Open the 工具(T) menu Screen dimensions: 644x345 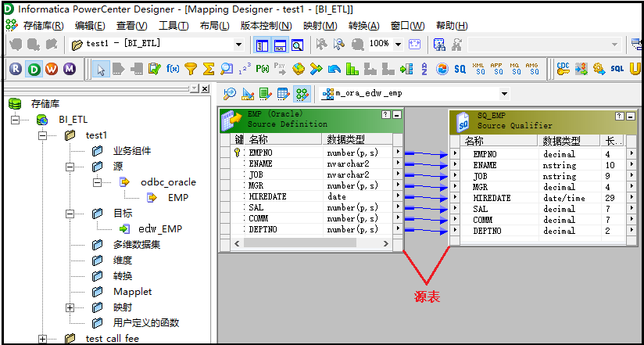[x=174, y=26]
